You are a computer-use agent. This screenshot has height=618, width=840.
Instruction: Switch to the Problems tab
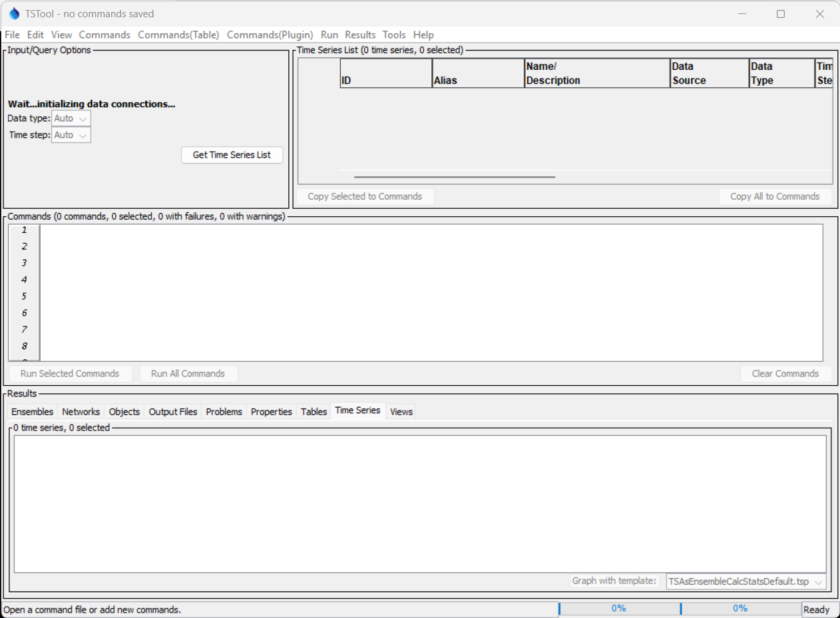coord(224,411)
